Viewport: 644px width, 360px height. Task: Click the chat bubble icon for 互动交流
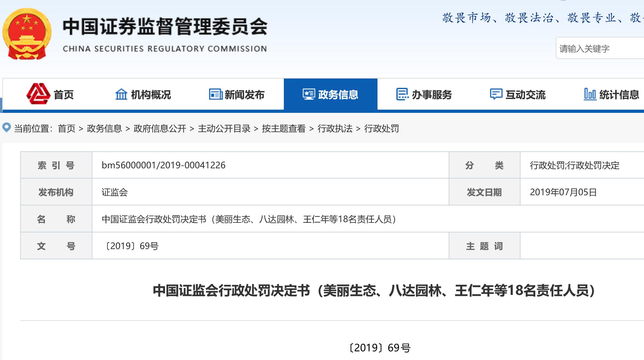[x=496, y=94]
